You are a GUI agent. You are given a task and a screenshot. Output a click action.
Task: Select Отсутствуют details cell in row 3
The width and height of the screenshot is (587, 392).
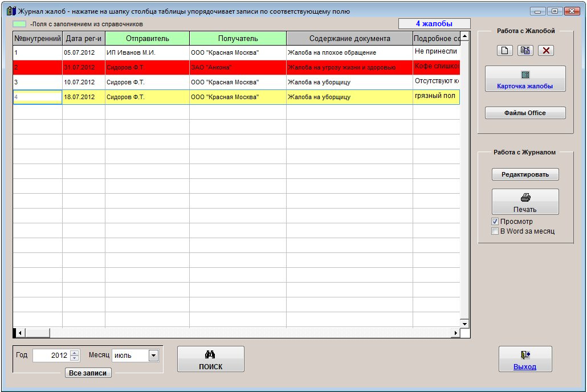click(x=437, y=82)
